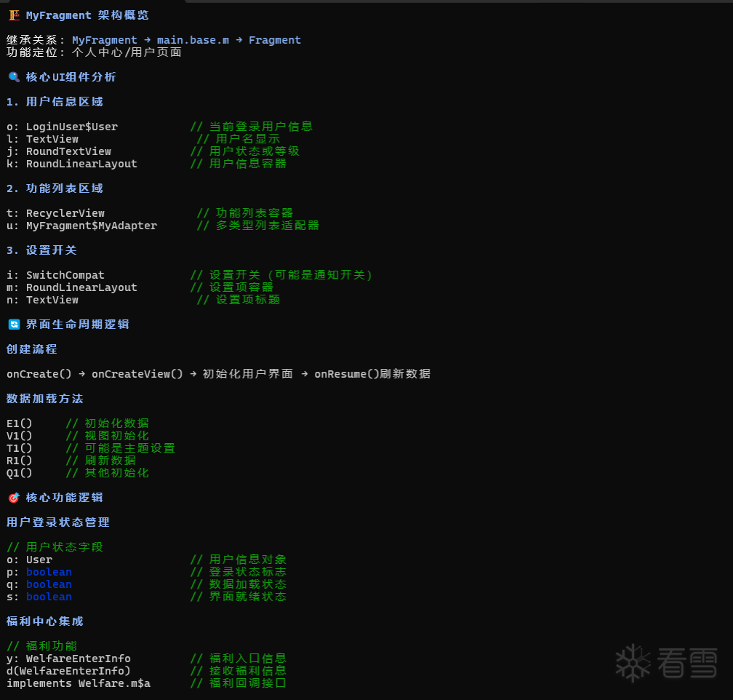Viewport: 733px width, 700px height.
Task: Click the 'n: TextView' line
Action: pos(42,300)
